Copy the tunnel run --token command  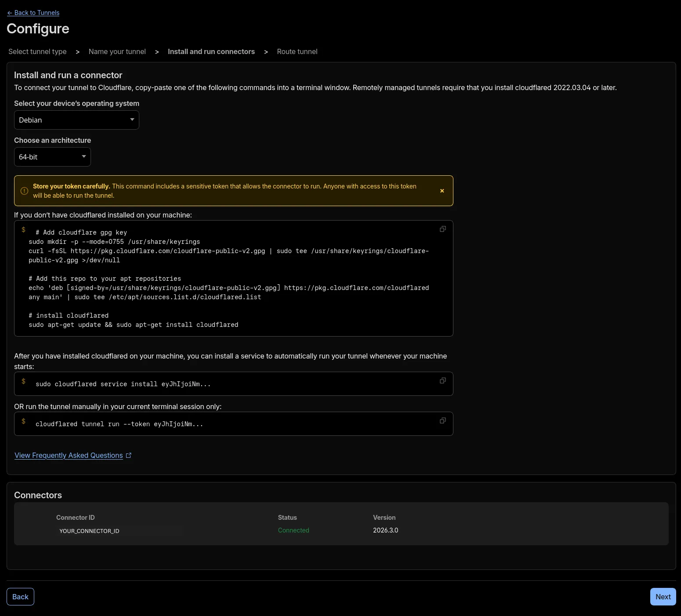442,420
